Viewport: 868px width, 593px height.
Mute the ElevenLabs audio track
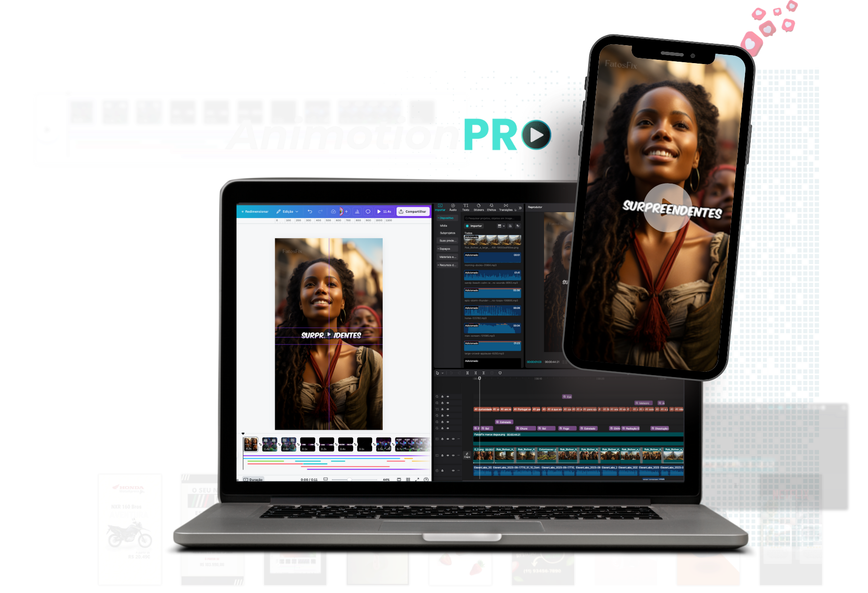(453, 471)
